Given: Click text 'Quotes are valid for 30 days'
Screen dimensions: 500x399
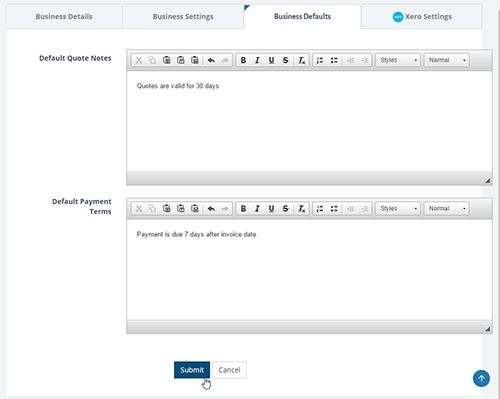Looking at the screenshot, I should pyautogui.click(x=178, y=86).
